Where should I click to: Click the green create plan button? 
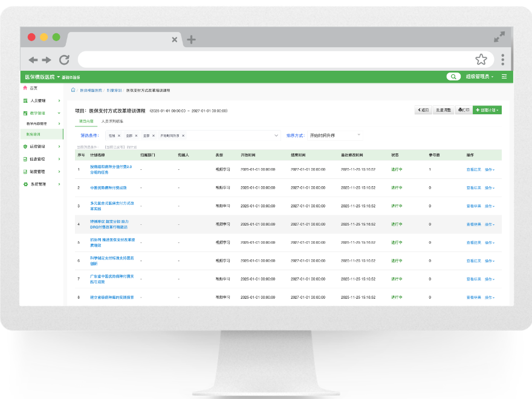pyautogui.click(x=487, y=110)
